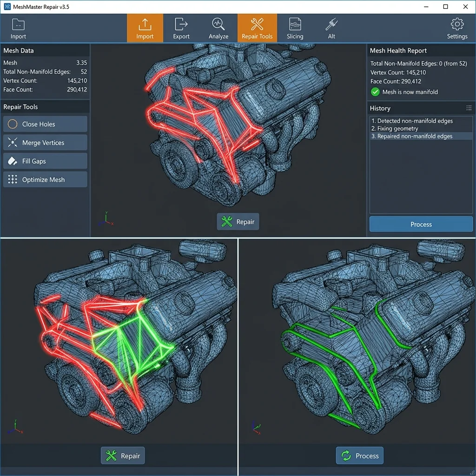Image resolution: width=476 pixels, height=476 pixels.
Task: Click the Mesh Health Report header
Action: (x=421, y=50)
